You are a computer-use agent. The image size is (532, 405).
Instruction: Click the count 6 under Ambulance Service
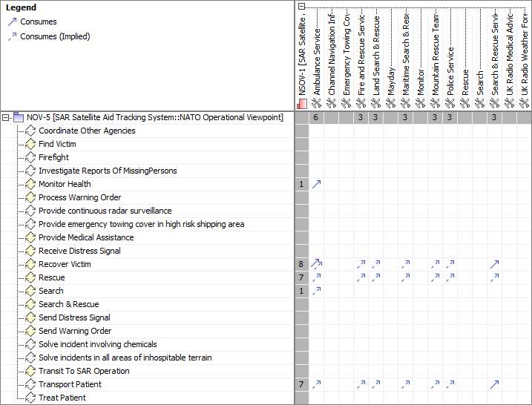(x=316, y=118)
